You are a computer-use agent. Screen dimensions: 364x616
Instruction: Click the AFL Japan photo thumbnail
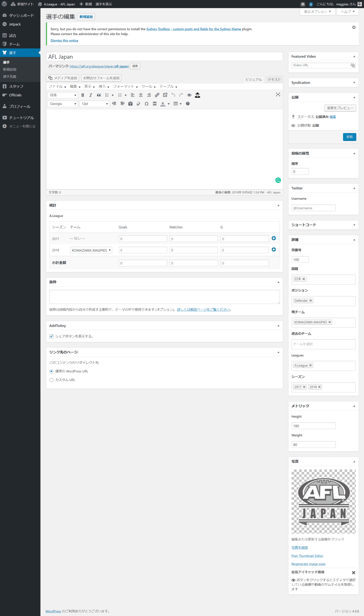[323, 501]
